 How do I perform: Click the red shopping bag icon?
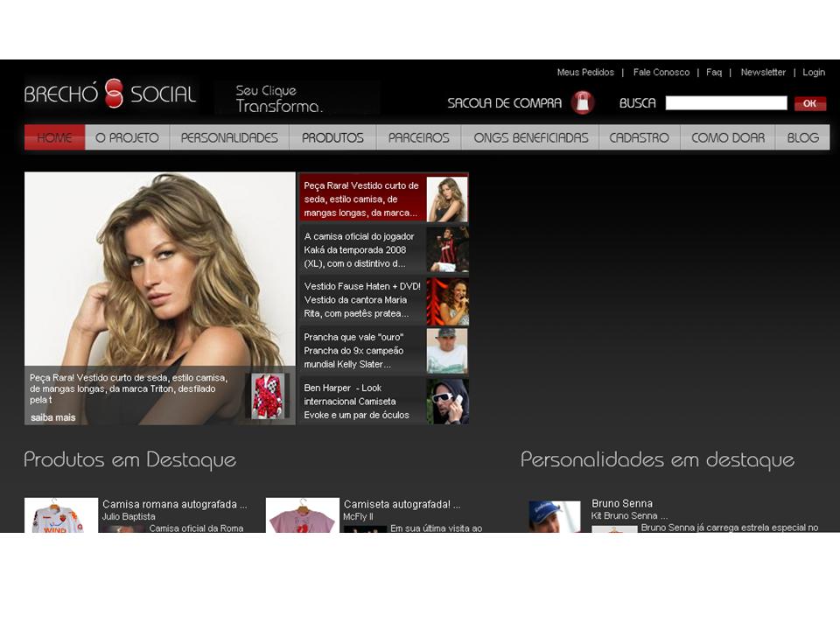click(x=583, y=103)
